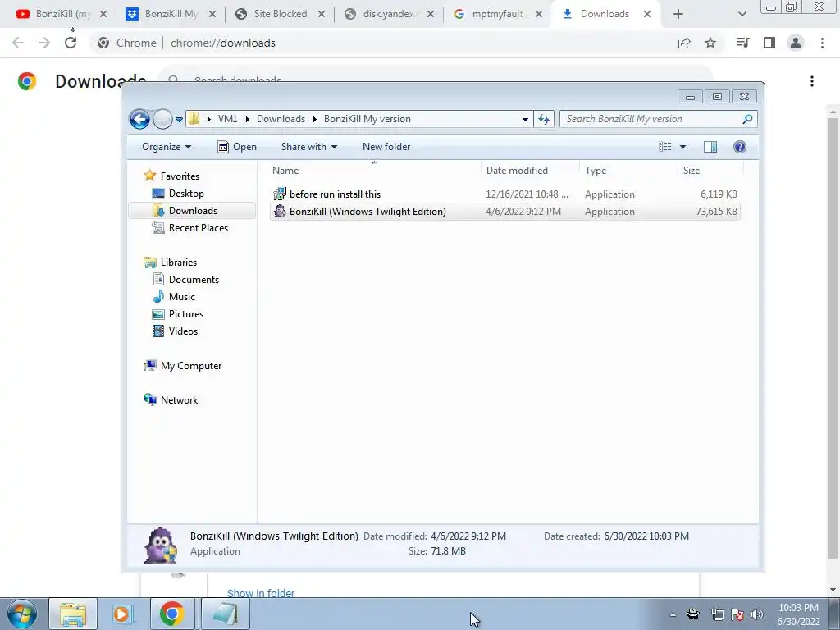The image size is (840, 630).
Task: Open Explorer help
Action: tap(740, 147)
